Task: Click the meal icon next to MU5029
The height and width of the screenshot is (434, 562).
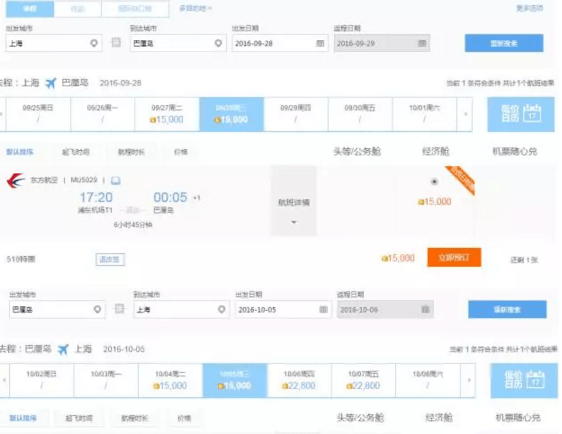Action: click(x=115, y=180)
